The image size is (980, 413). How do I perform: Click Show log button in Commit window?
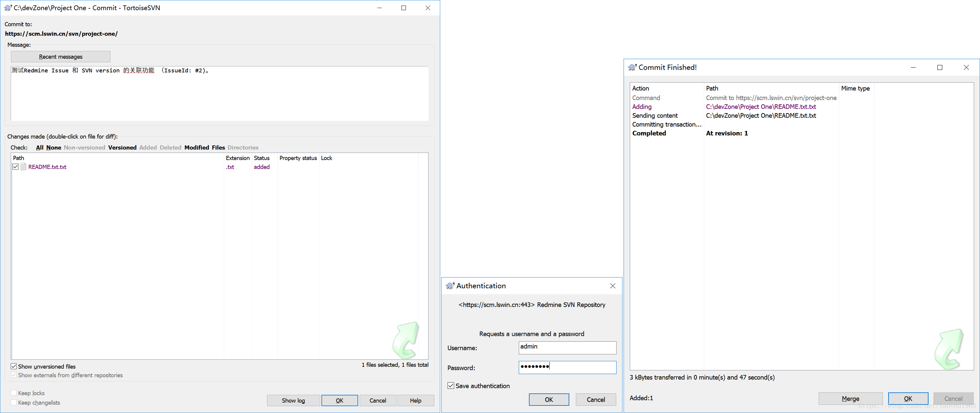pyautogui.click(x=293, y=401)
